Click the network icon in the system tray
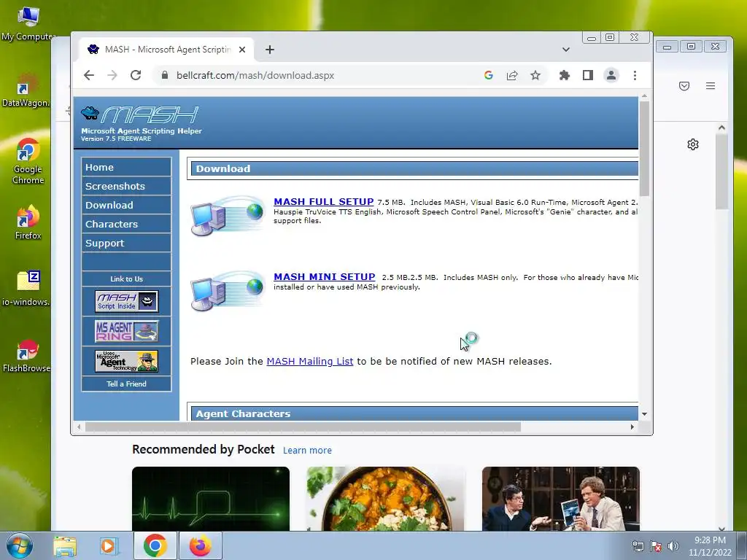The image size is (747, 560). (638, 546)
